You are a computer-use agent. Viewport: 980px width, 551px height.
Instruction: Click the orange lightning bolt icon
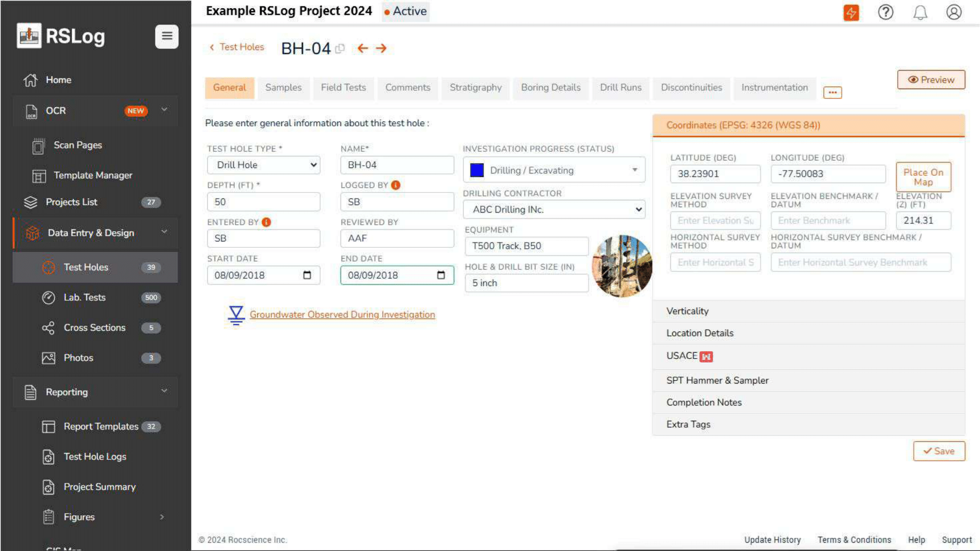click(851, 12)
